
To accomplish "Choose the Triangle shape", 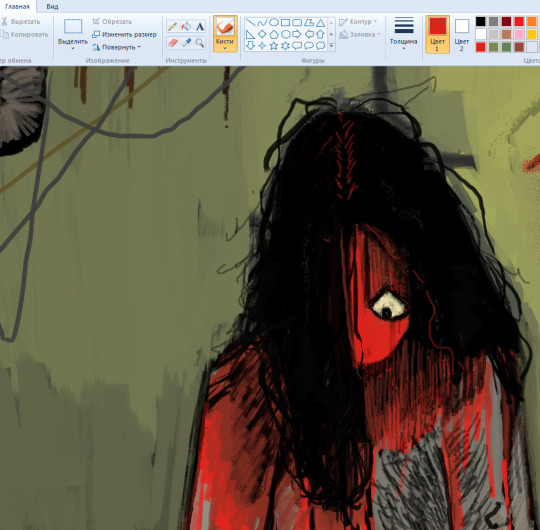I will 321,23.
